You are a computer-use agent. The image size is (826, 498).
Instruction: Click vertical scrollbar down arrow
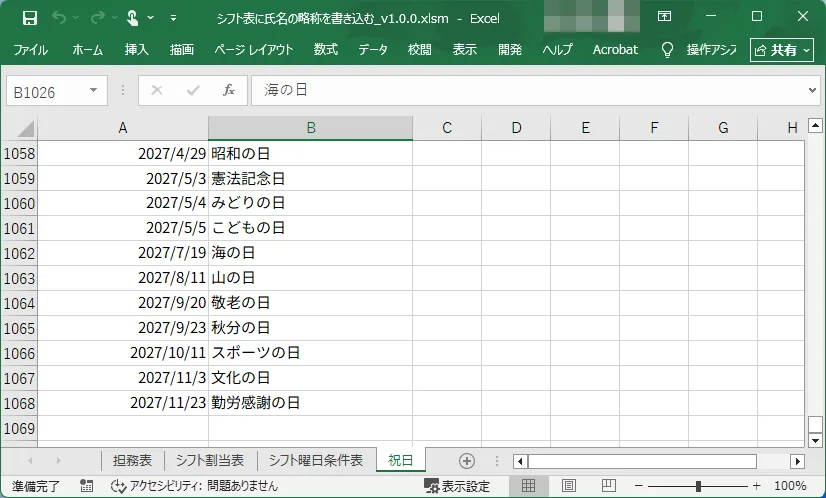(815, 440)
